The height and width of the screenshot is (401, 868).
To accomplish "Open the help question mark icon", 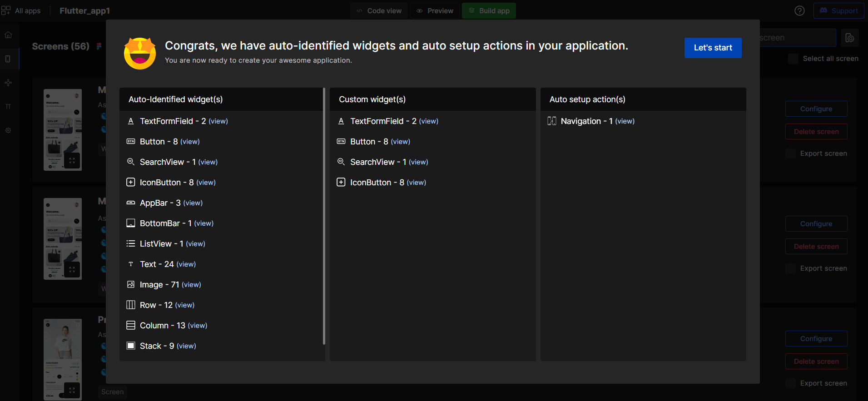I will click(799, 11).
